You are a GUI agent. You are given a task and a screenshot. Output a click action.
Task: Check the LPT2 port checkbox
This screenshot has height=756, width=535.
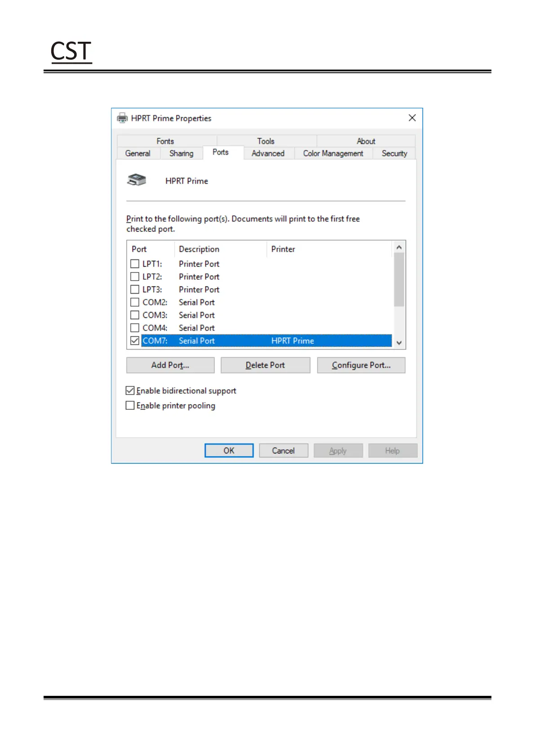pos(135,277)
